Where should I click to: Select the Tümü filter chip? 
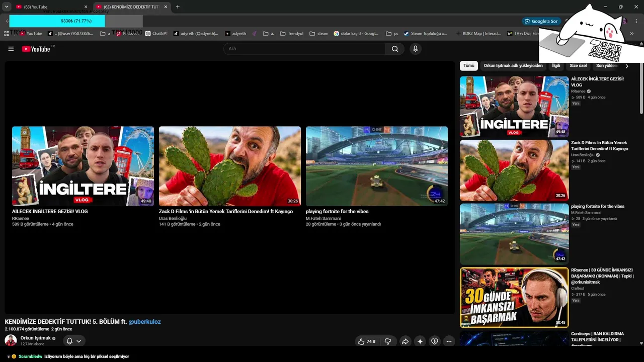(x=469, y=66)
